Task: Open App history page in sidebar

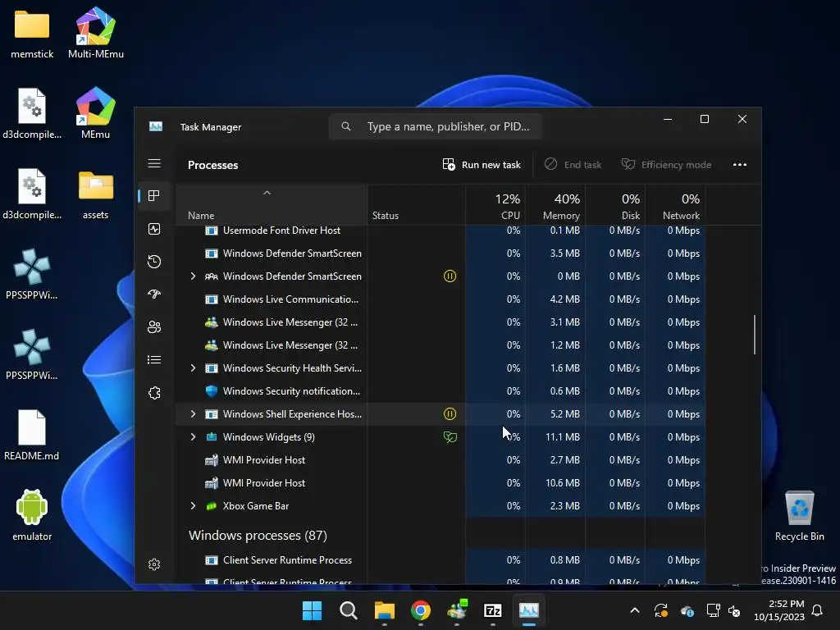Action: [154, 262]
